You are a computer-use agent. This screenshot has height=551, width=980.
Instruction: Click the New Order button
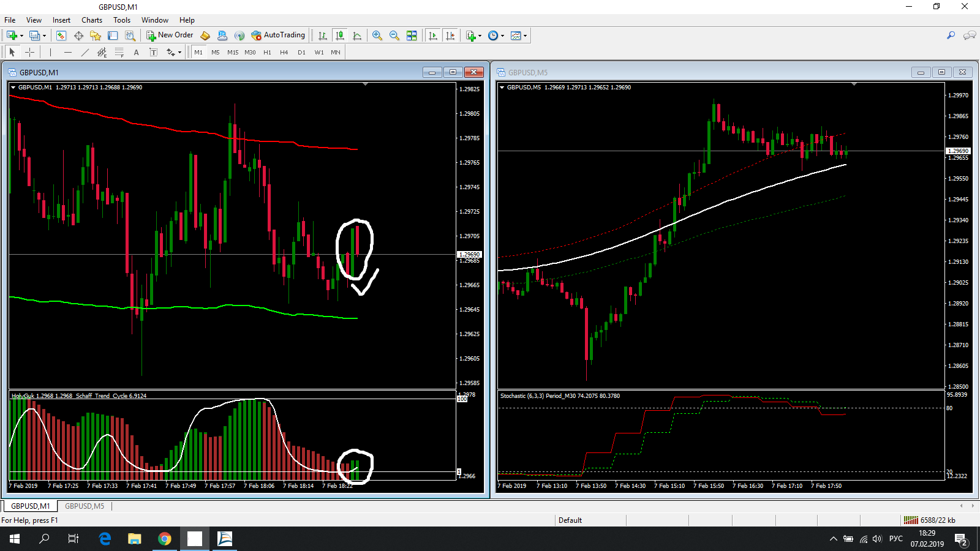(x=170, y=36)
